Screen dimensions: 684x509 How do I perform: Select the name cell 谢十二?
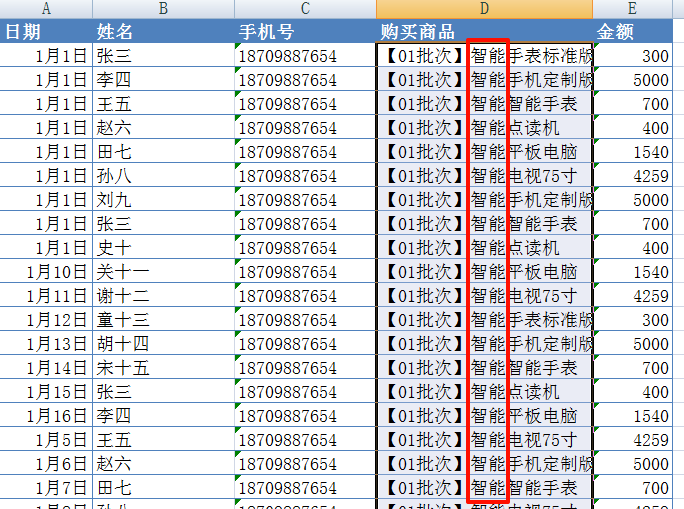point(163,295)
